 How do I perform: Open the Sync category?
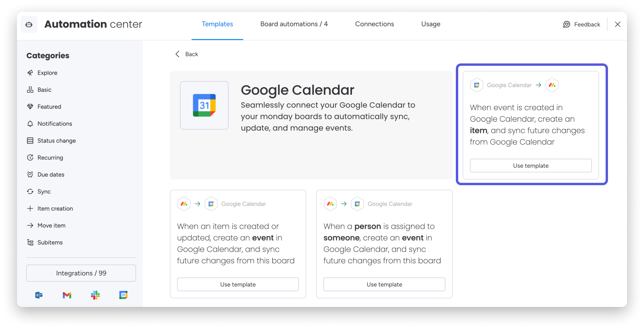[39, 192]
